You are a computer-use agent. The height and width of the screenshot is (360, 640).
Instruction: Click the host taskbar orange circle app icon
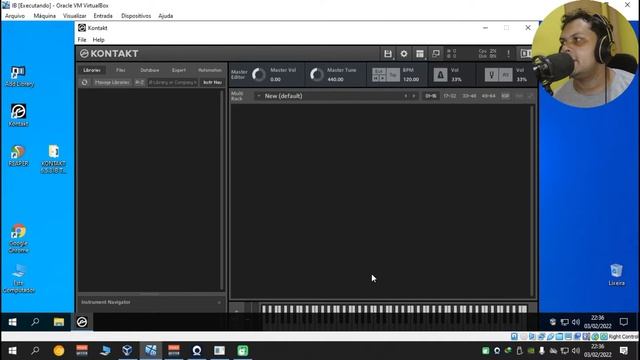click(x=59, y=351)
